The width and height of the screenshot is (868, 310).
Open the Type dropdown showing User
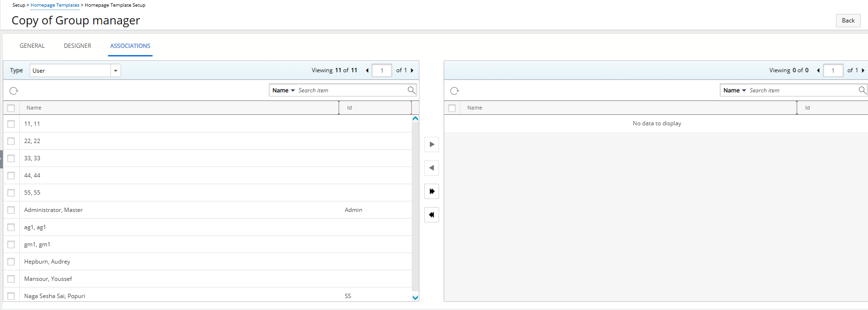(x=115, y=71)
